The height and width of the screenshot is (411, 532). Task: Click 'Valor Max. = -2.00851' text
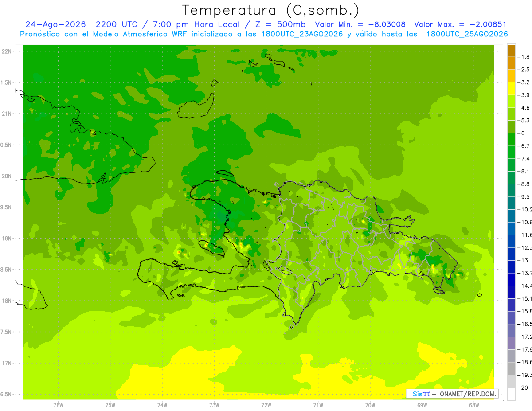460,25
